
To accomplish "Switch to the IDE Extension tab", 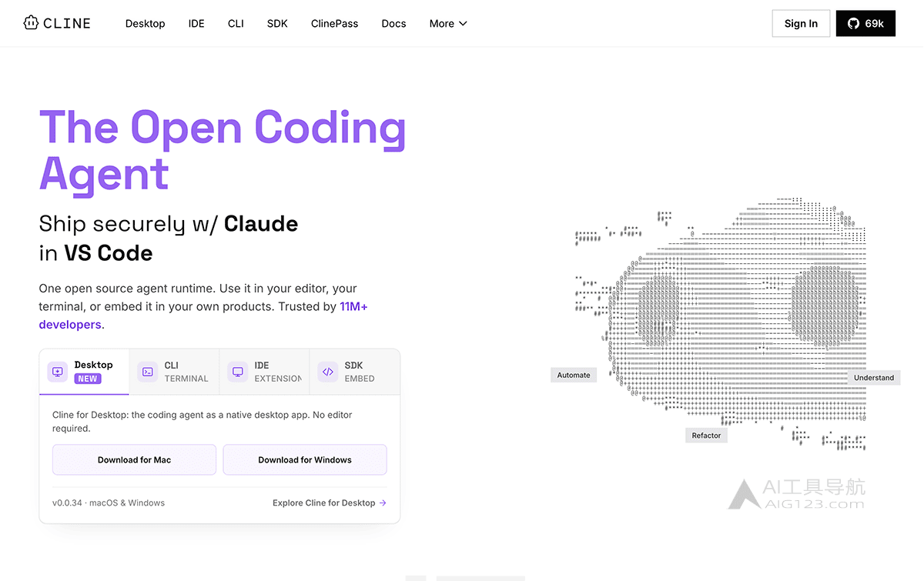I will point(264,372).
